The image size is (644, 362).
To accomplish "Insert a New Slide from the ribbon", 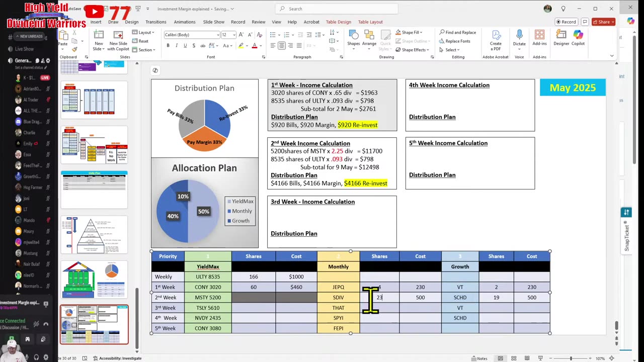I will [x=99, y=40].
